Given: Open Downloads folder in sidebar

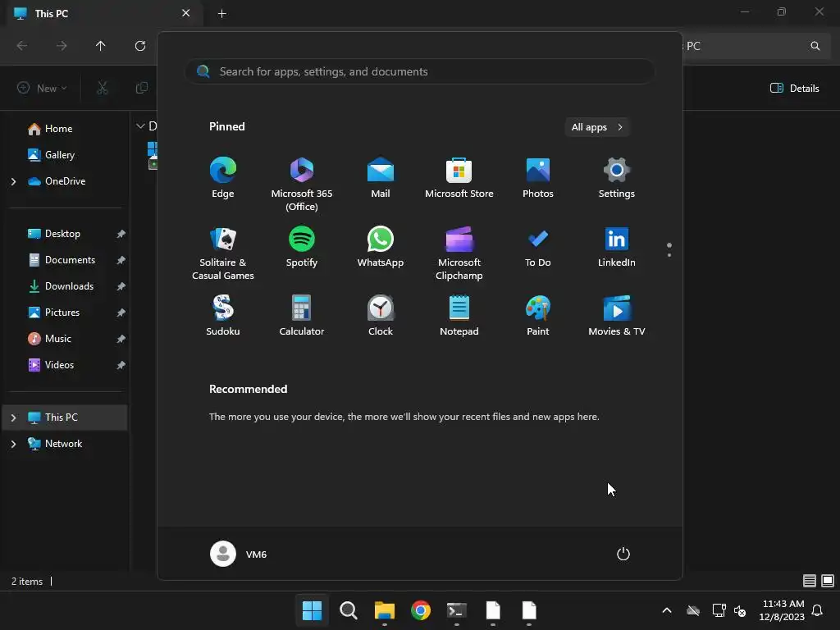Looking at the screenshot, I should pyautogui.click(x=69, y=286).
